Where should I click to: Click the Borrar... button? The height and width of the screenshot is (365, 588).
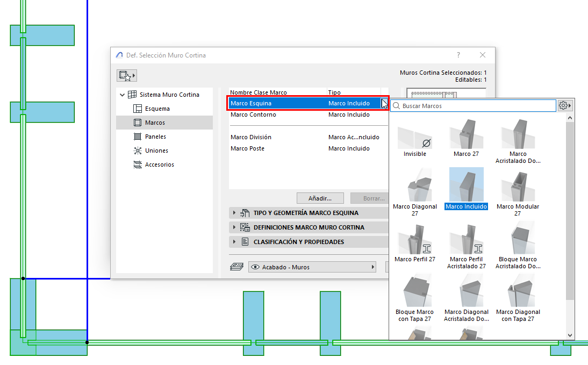coord(370,198)
